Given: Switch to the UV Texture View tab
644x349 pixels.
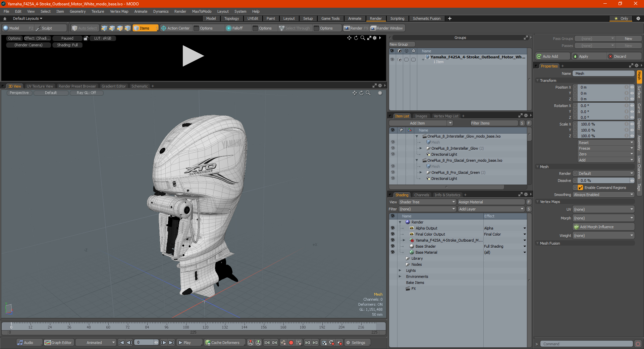Looking at the screenshot, I should tap(40, 86).
